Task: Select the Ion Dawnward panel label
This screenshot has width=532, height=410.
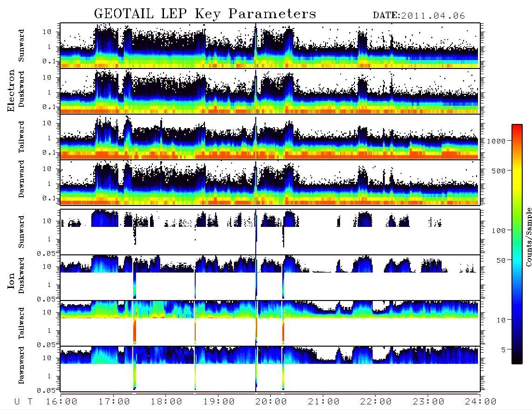Action: click(21, 365)
